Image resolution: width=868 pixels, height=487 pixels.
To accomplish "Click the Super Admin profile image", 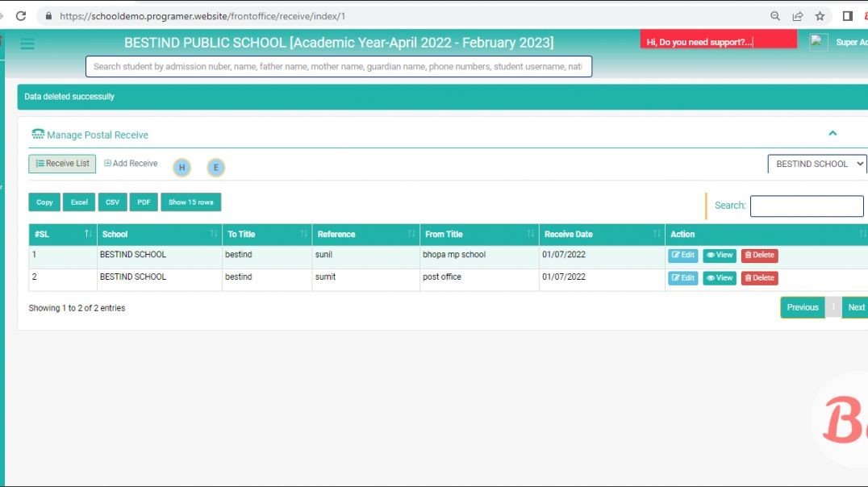I will point(817,41).
